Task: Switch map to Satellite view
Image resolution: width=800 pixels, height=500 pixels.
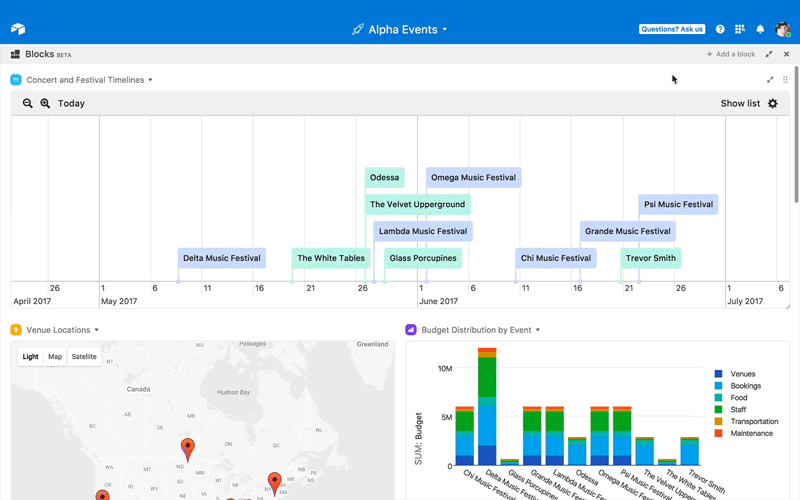Action: [x=84, y=356]
